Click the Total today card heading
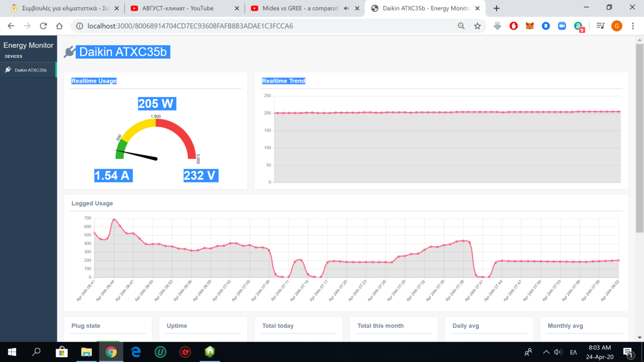This screenshot has height=362, width=644. (278, 326)
